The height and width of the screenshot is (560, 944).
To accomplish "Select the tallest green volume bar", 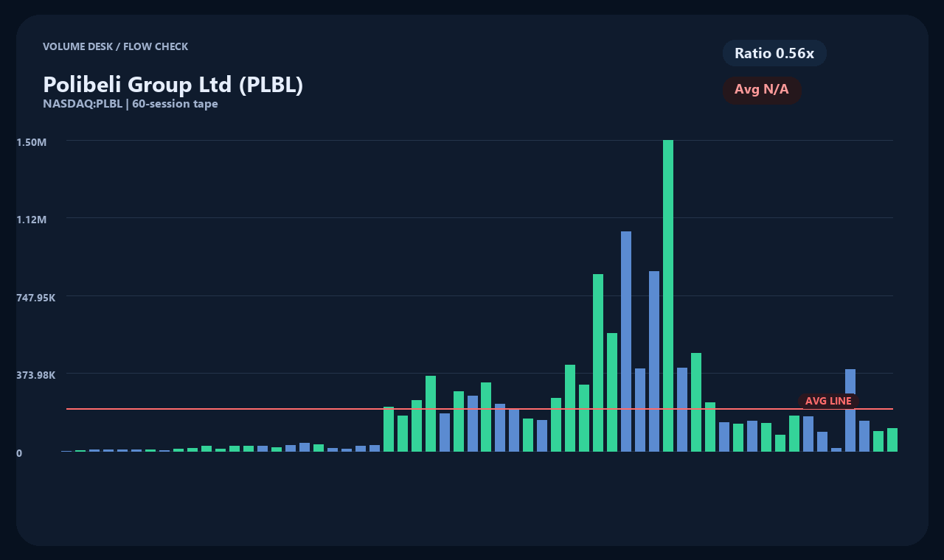I will point(668,295).
